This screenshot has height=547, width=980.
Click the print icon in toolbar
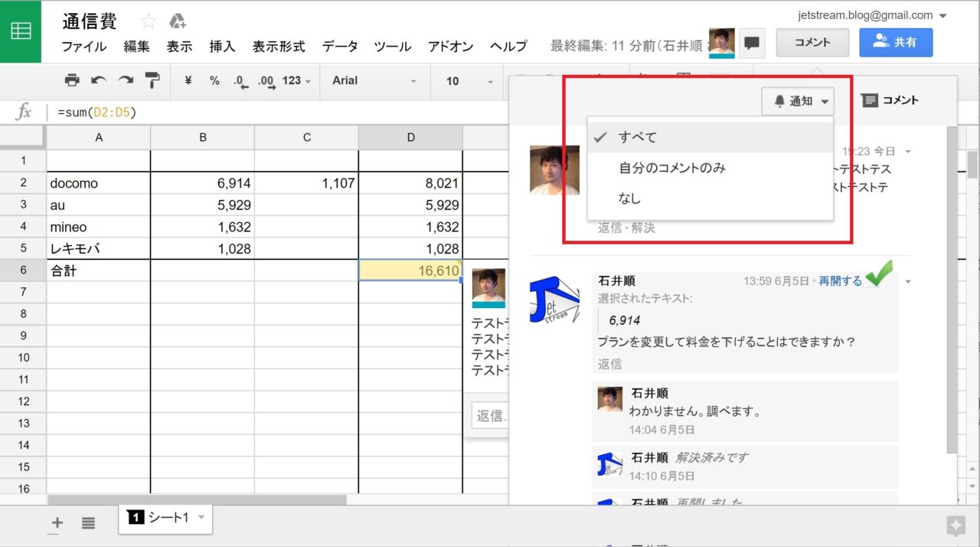coord(72,80)
